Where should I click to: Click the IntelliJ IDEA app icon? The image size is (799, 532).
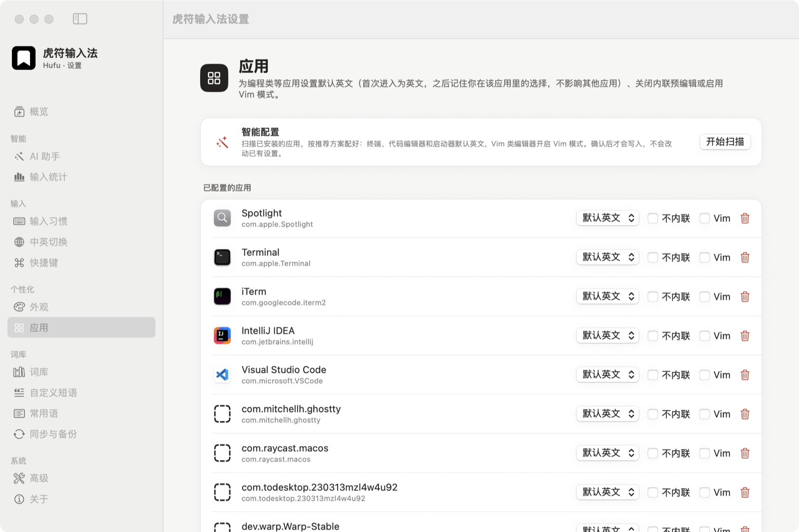tap(222, 336)
